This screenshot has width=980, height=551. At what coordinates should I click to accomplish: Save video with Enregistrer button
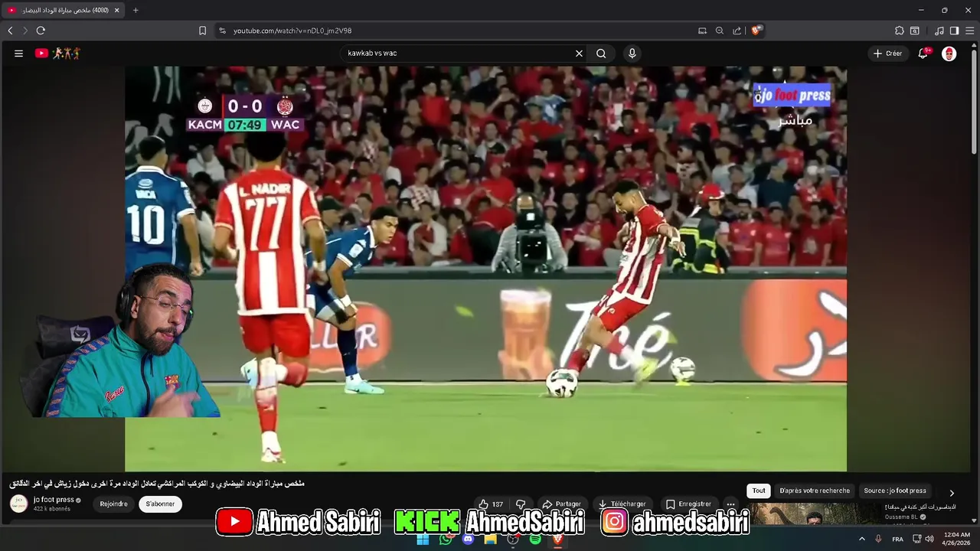(688, 504)
